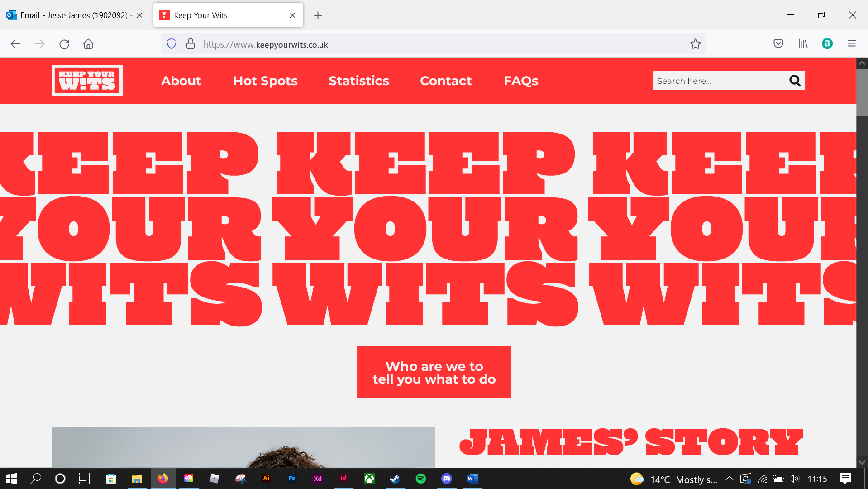Go to the Contact page
Screen dimensions: 868x489
pyautogui.click(x=446, y=81)
